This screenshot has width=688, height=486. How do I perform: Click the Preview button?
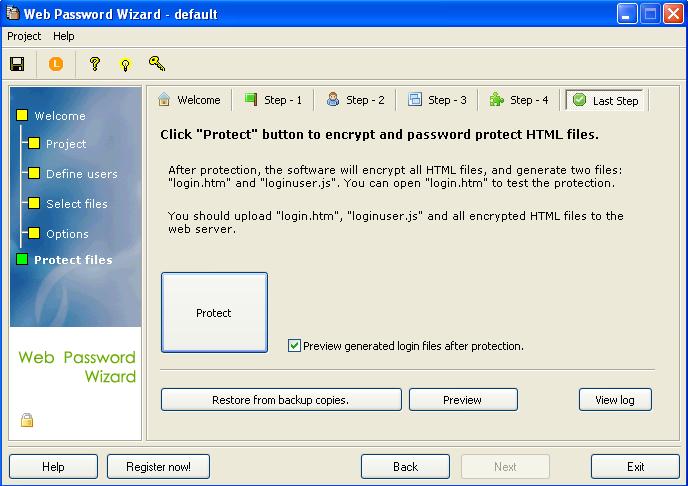(463, 400)
